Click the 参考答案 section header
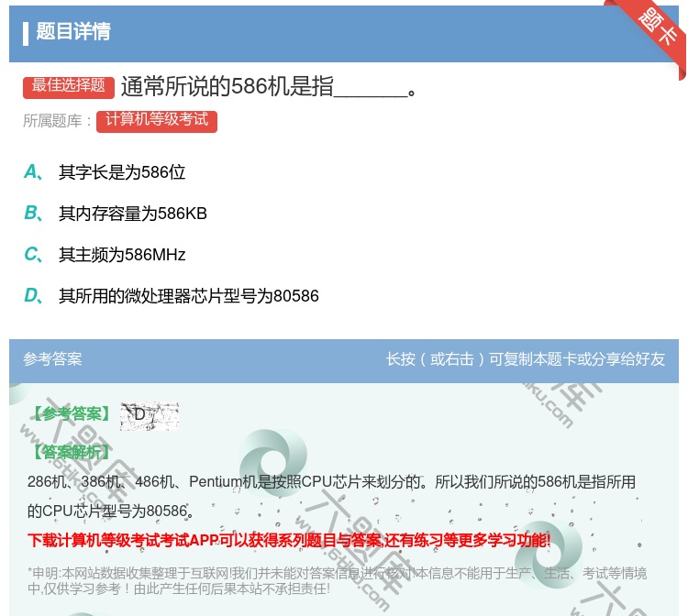The image size is (688, 616). tap(52, 359)
